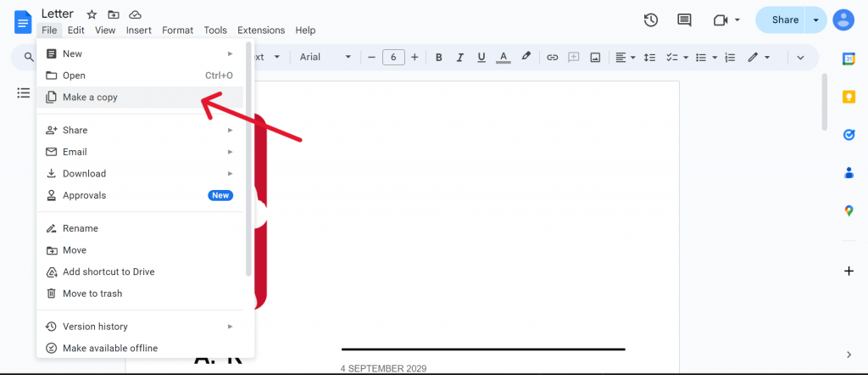Screen dimensions: 868x375
Task: Apply a numbered list
Action: coord(730,57)
